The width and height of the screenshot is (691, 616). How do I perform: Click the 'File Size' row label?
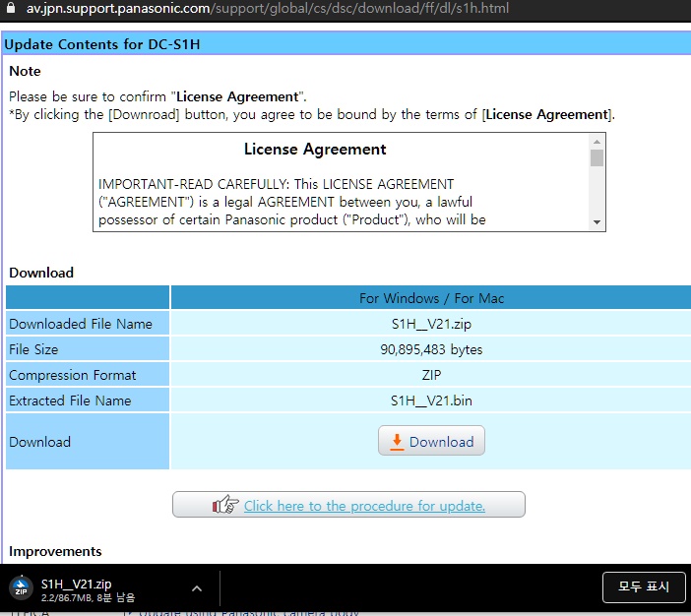pyautogui.click(x=33, y=349)
